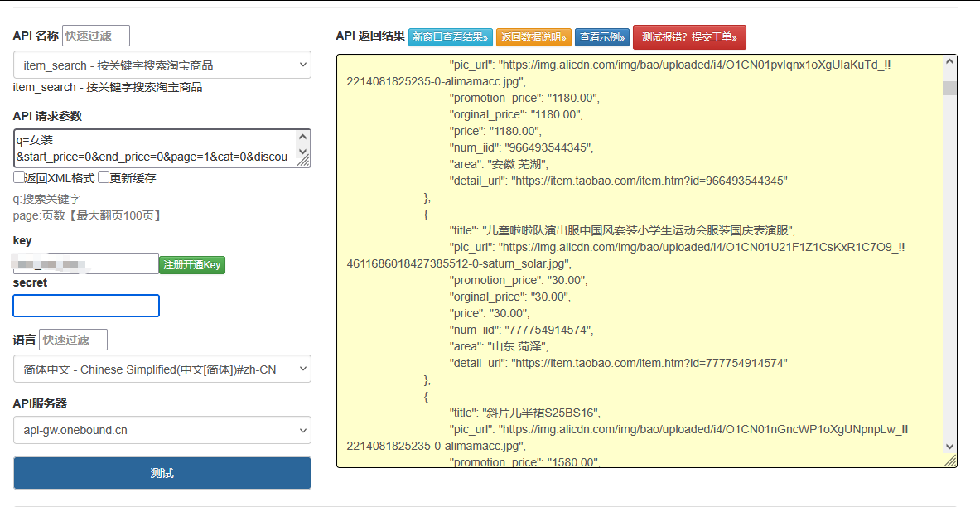Click the API 请求参数 textarea
This screenshot has width=980, height=507.
153,148
